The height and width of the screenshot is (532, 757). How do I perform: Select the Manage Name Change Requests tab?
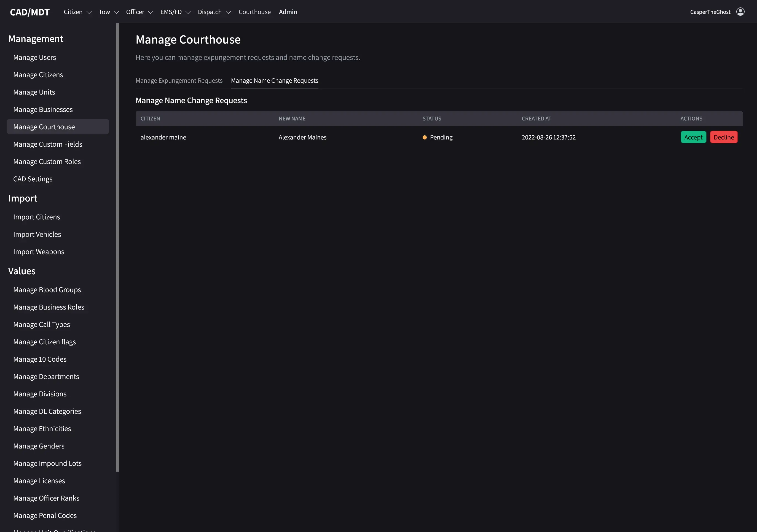(x=275, y=80)
